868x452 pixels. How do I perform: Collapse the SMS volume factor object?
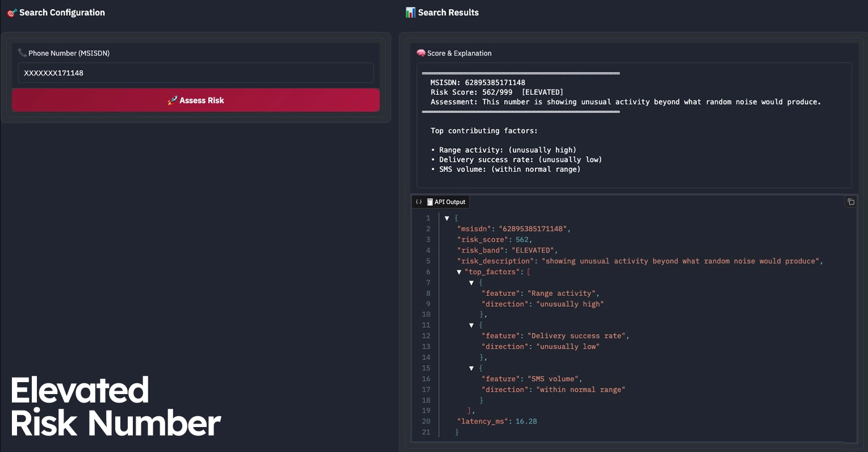[471, 368]
